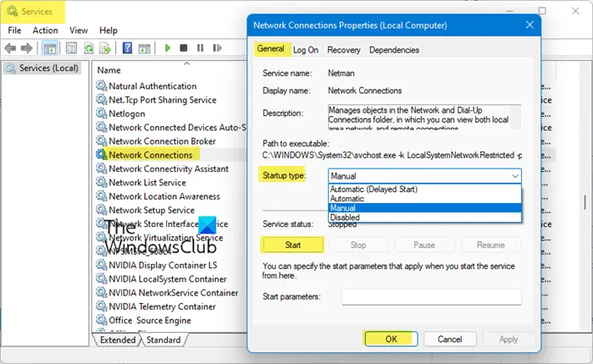The image size is (593, 364).
Task: Switch to the Log On tab
Action: [x=306, y=50]
